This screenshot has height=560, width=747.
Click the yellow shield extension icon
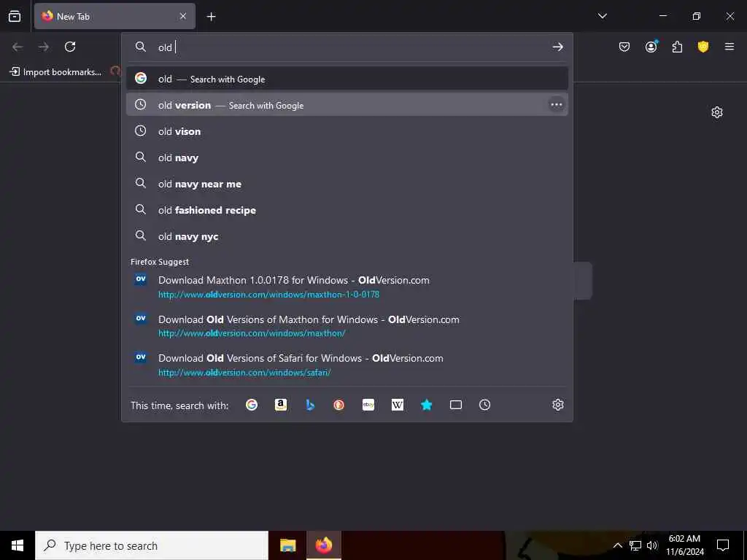(703, 47)
